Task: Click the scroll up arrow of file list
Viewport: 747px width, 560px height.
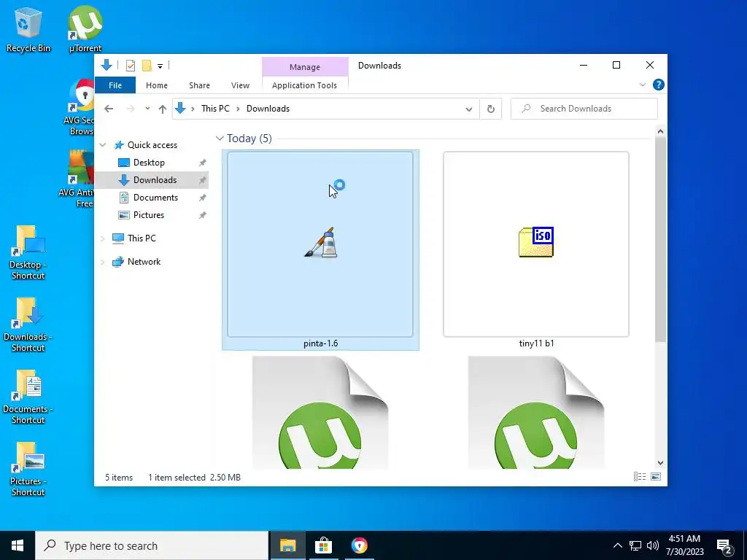Action: point(660,131)
